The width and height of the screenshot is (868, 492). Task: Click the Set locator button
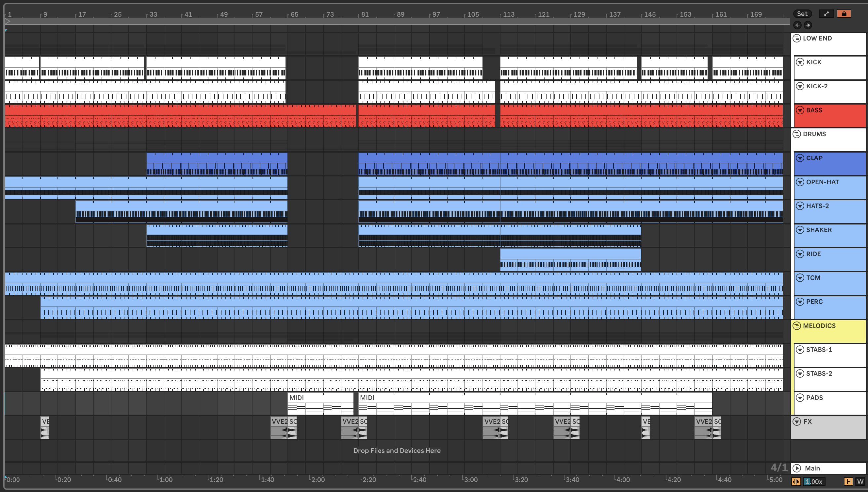click(x=802, y=14)
